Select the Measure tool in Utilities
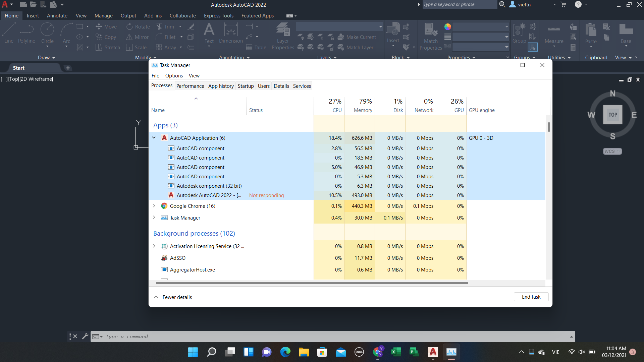This screenshot has height=362, width=644. pyautogui.click(x=554, y=34)
